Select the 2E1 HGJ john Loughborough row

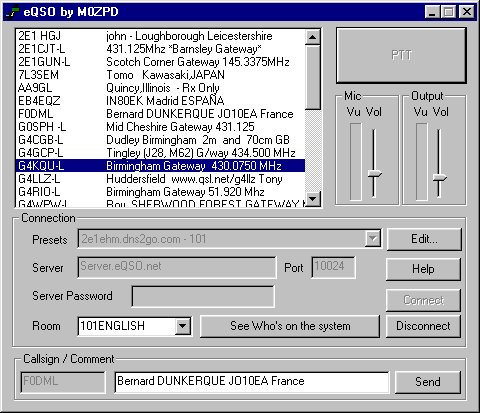[160, 36]
